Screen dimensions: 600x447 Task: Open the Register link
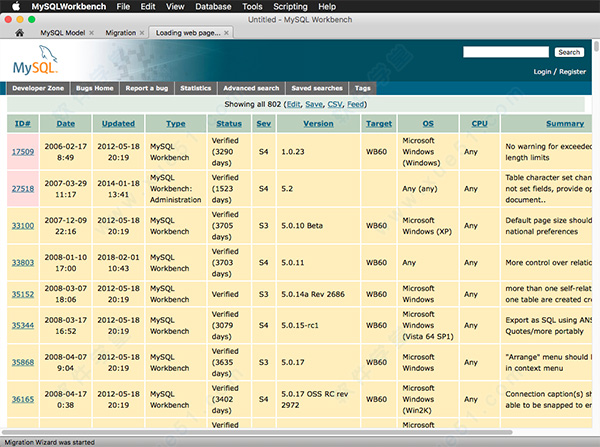(572, 72)
